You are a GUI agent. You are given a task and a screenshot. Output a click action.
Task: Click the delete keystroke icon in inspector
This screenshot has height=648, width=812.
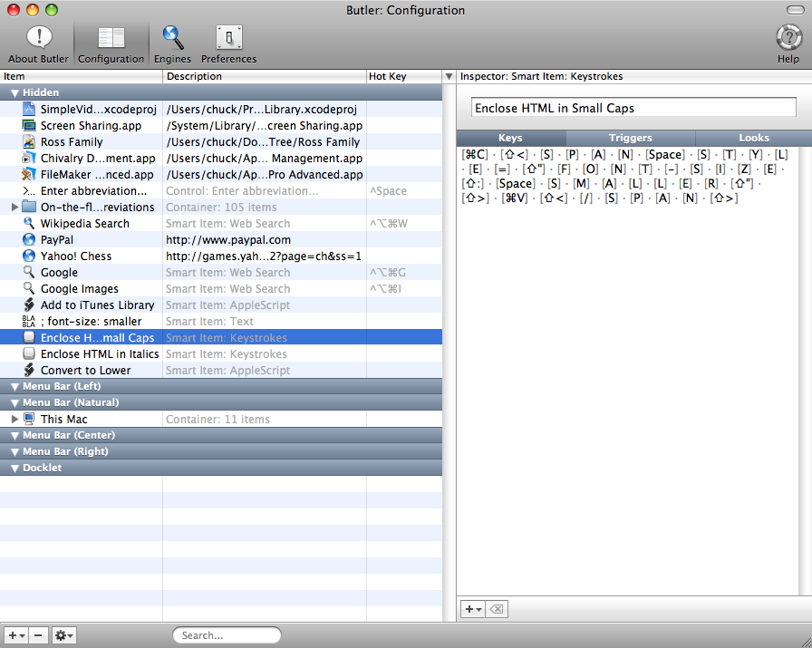click(x=497, y=609)
